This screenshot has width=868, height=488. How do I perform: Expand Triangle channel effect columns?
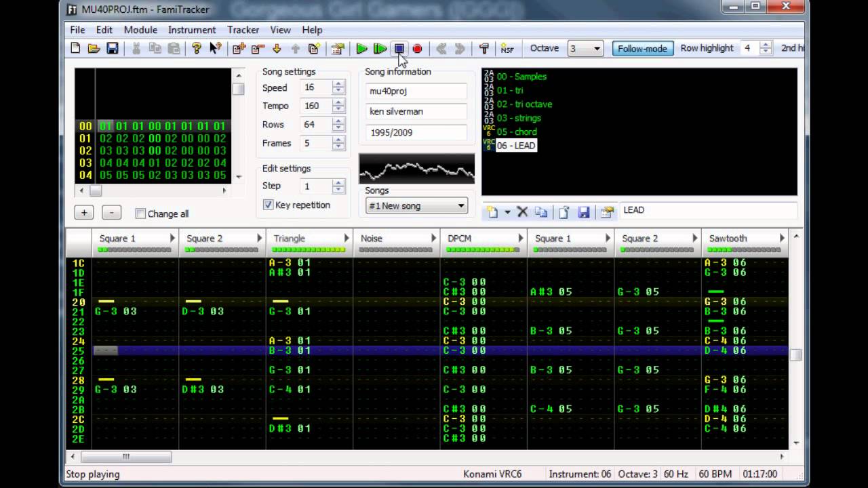click(x=347, y=238)
